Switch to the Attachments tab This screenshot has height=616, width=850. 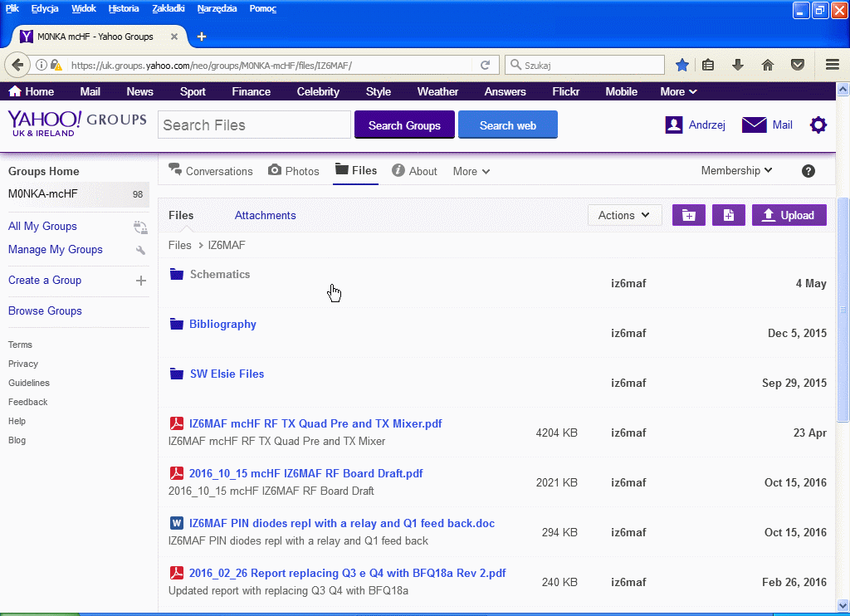[265, 215]
